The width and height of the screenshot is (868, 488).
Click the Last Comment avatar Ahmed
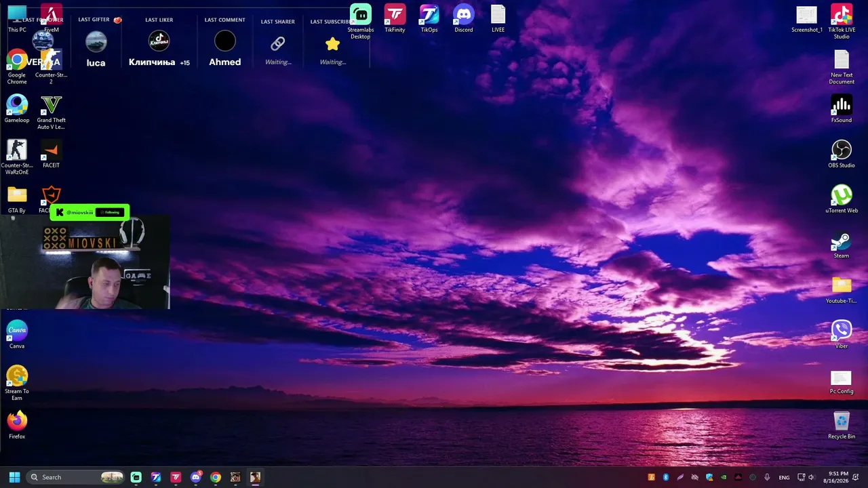point(224,41)
